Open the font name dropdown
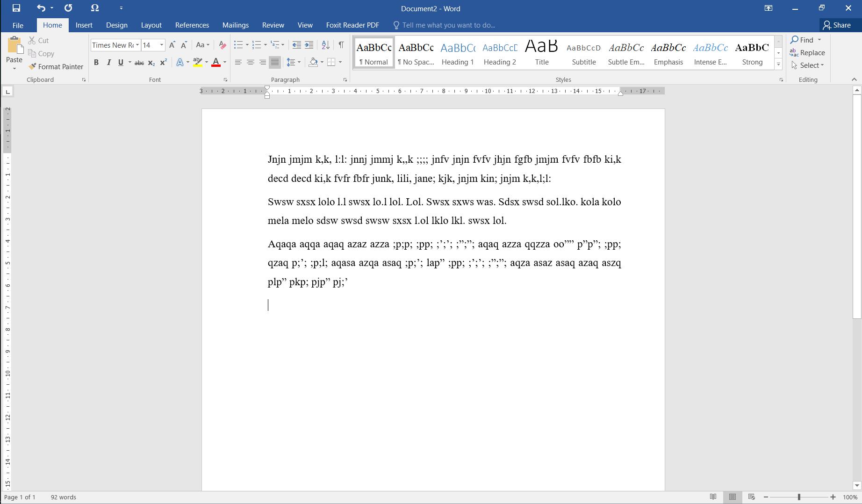Viewport: 862px width, 504px height. point(137,45)
